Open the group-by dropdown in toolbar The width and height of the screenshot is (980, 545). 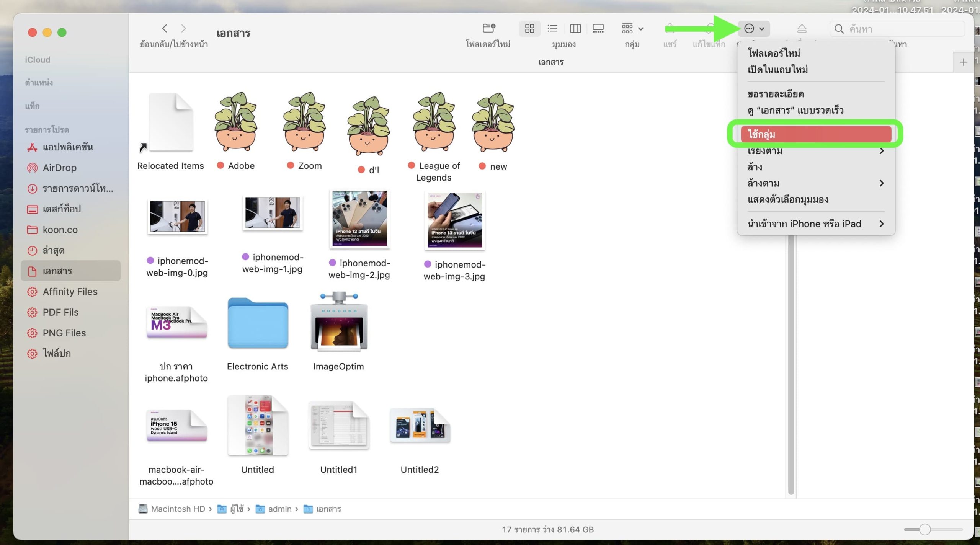tap(632, 29)
